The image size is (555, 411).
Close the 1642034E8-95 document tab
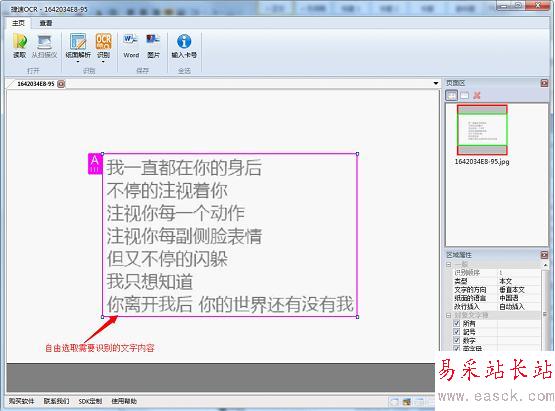pos(61,84)
